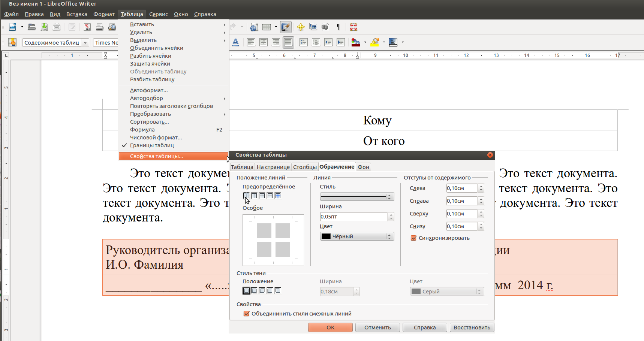The image size is (644, 341).
Task: Click the Decrease Indent icon
Action: tap(328, 42)
